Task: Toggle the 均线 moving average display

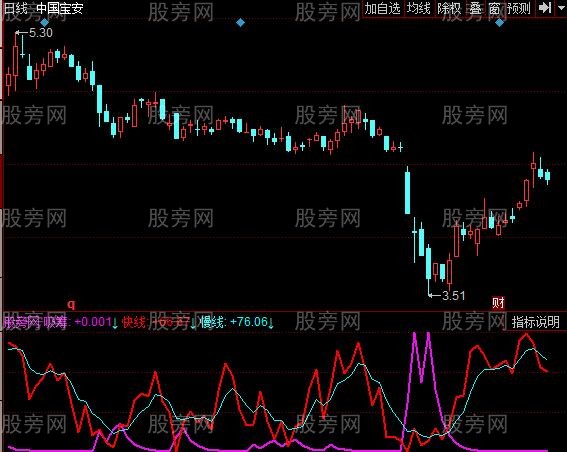Action: [419, 8]
